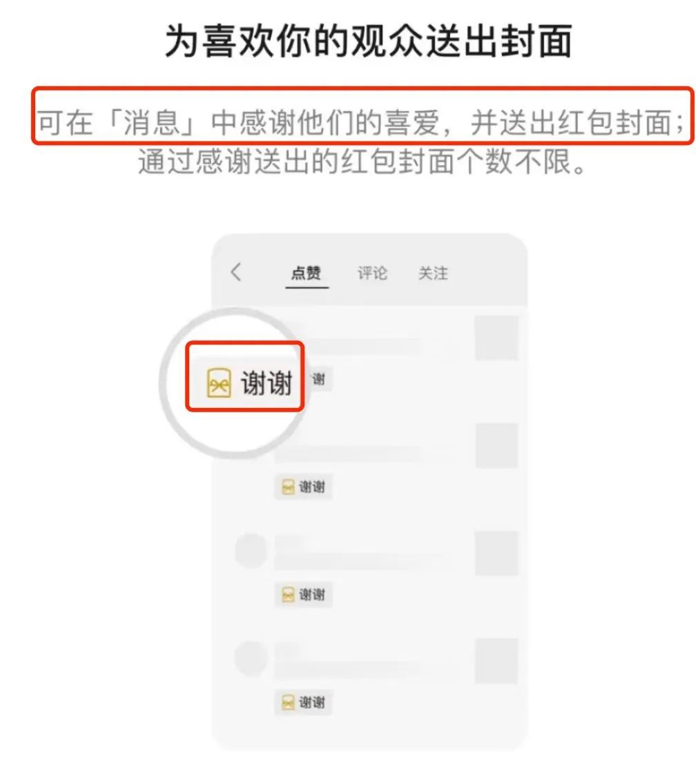Viewport: 700px width, 765px height.
Task: Click the last row's round avatar
Action: pos(251,658)
